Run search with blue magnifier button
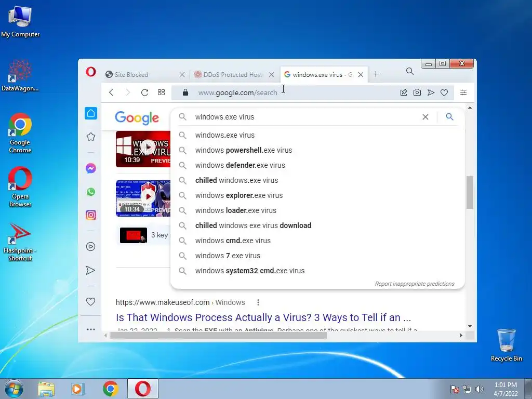This screenshot has width=532, height=399. tap(449, 117)
